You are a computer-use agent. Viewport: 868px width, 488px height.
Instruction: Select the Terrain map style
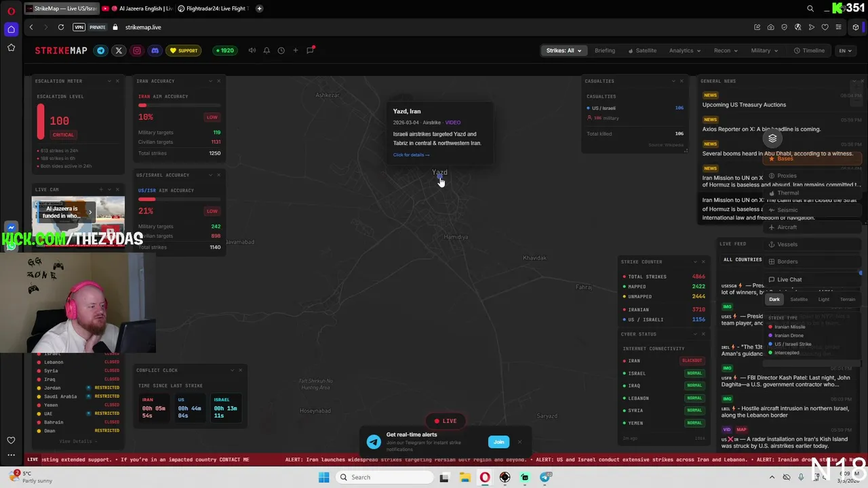[x=848, y=299]
